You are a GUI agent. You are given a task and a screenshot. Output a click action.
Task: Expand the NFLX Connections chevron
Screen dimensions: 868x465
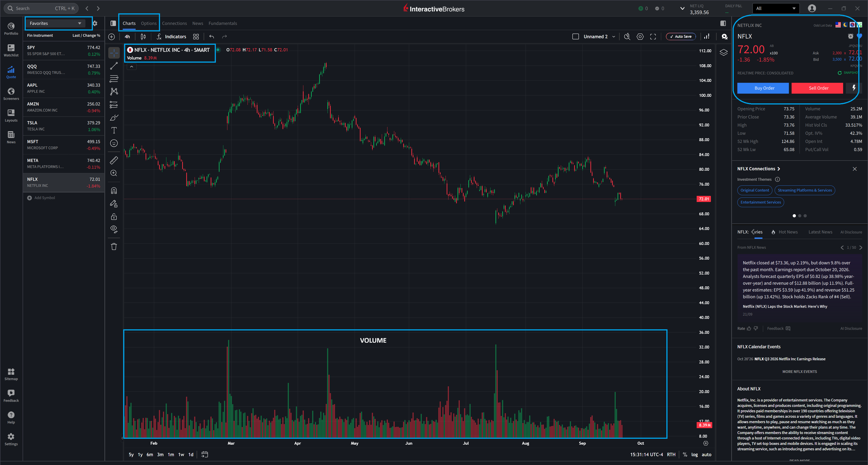coord(779,169)
